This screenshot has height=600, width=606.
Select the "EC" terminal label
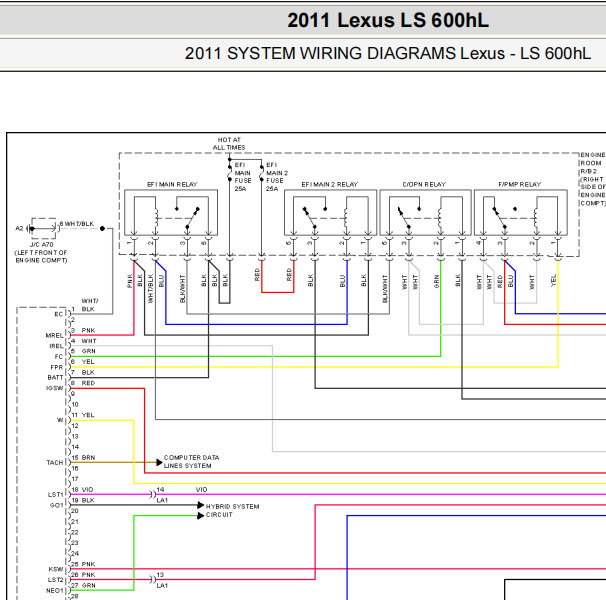coord(58,314)
